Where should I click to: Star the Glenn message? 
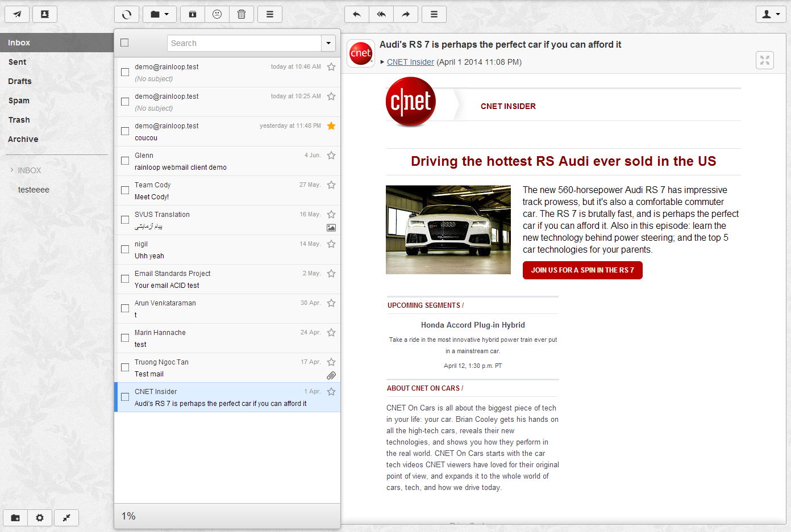[331, 156]
